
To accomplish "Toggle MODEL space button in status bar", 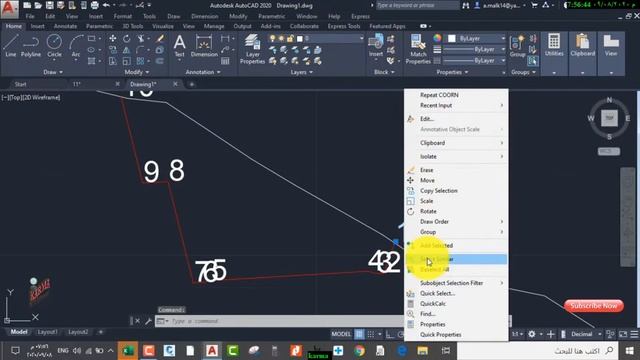I will click(x=341, y=334).
